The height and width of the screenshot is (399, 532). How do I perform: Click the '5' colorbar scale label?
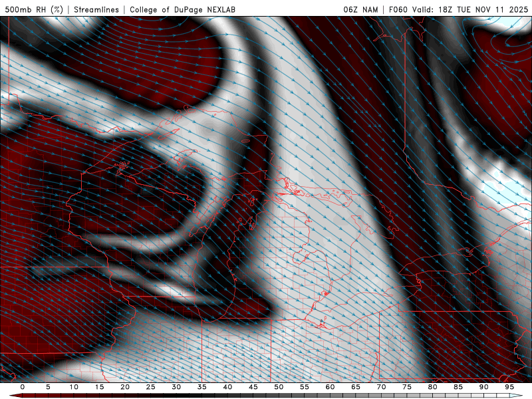48,387
